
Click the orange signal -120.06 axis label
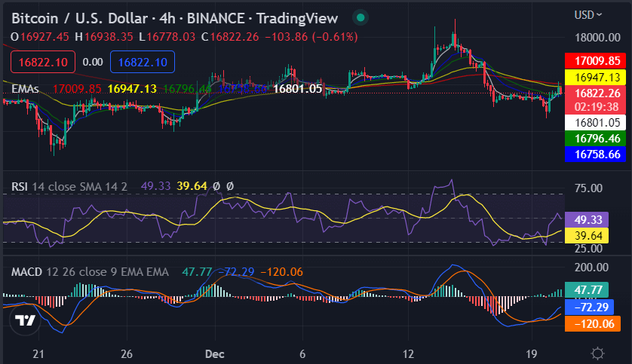pos(593,324)
